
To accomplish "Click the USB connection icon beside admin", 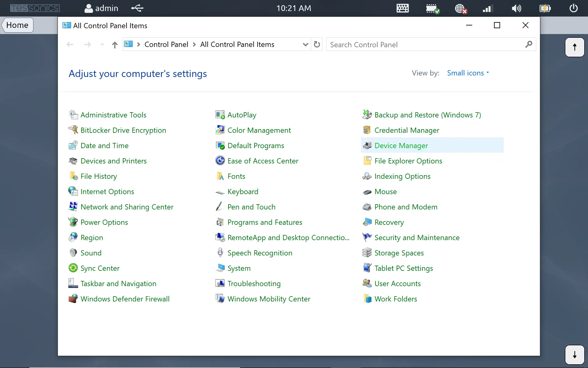I will [x=137, y=8].
